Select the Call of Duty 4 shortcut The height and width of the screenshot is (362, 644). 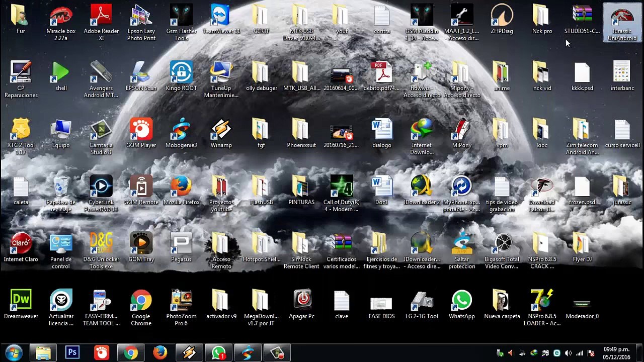[342, 194]
